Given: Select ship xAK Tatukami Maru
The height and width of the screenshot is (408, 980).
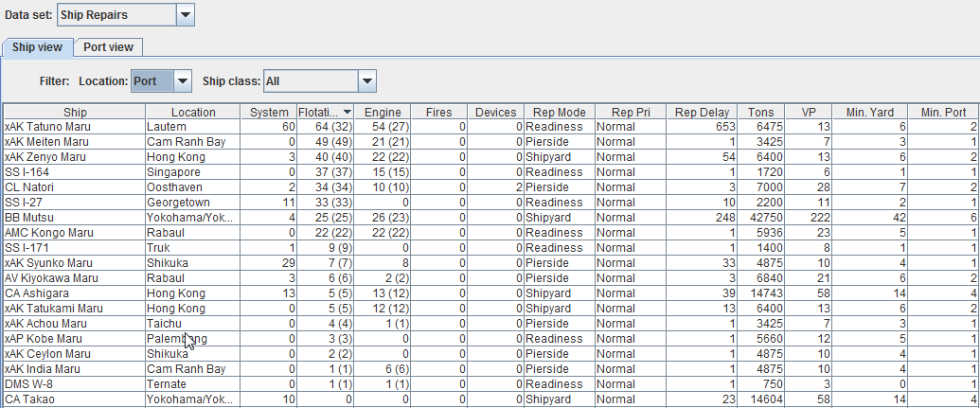Looking at the screenshot, I should tap(54, 308).
